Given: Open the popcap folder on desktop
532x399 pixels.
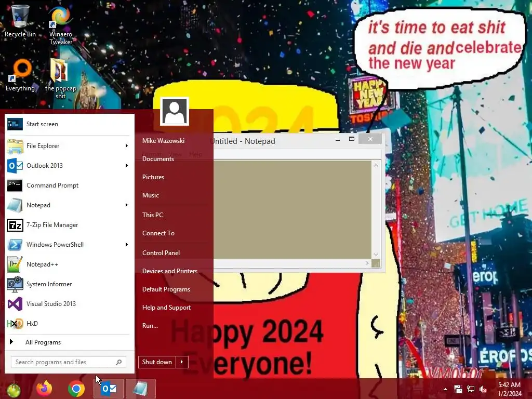Looking at the screenshot, I should [x=60, y=79].
